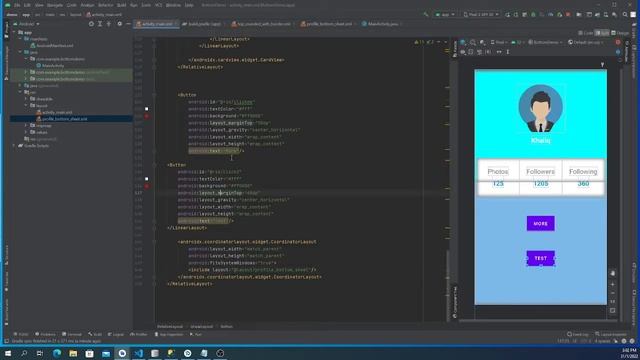Open the Android project view dropdown
The width and height of the screenshot is (640, 360).
28,24
